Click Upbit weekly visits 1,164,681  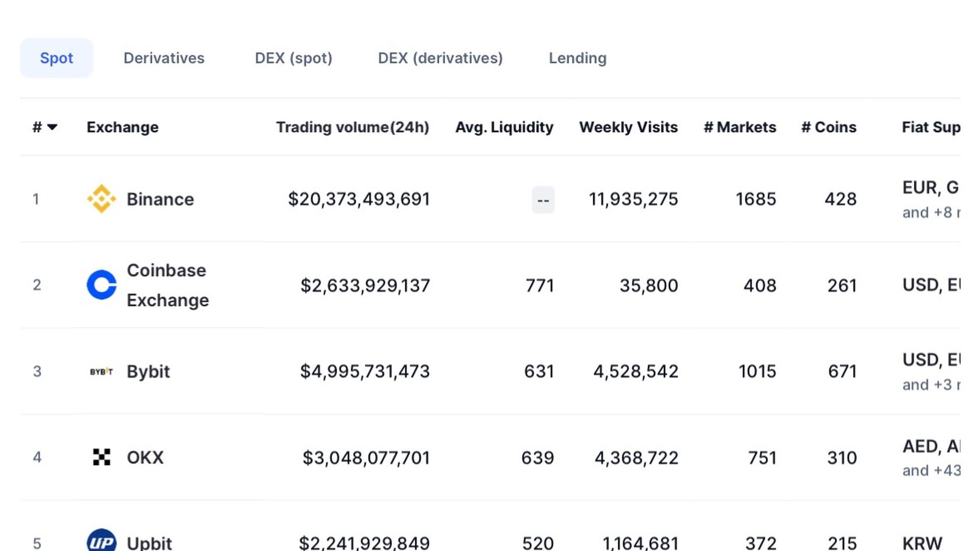[640, 543]
